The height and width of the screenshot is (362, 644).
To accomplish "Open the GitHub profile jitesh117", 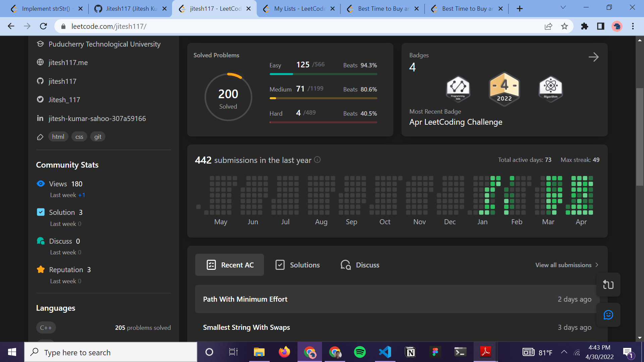I will click(62, 81).
